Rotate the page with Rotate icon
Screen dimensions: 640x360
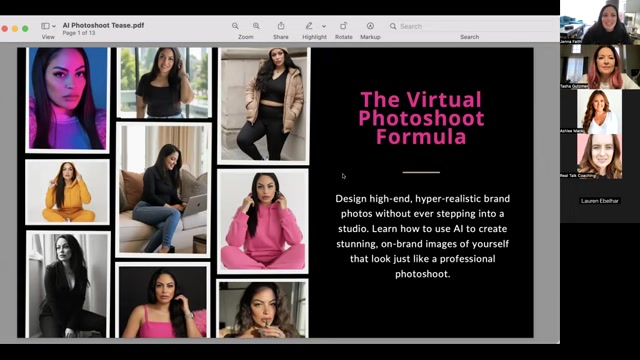[x=343, y=26]
